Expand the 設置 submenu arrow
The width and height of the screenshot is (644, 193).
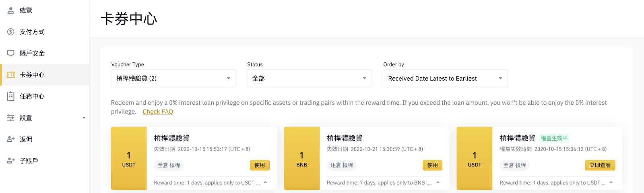click(x=84, y=118)
